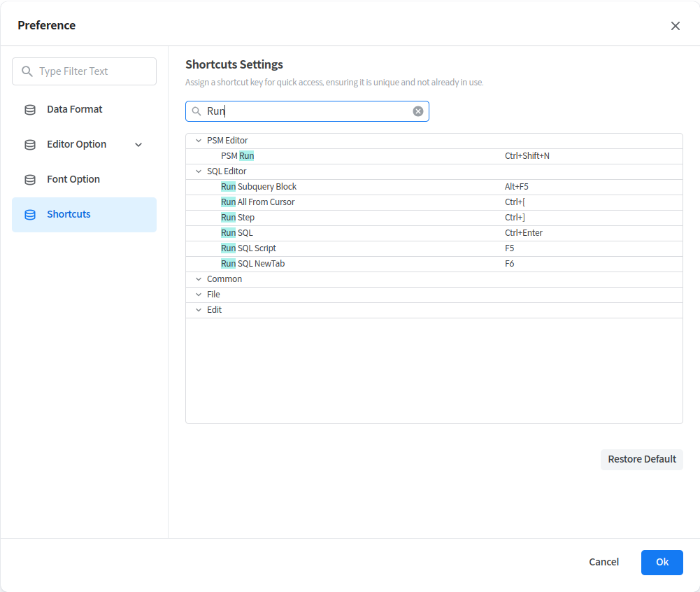
Task: Close the Preference dialog with X
Action: (675, 26)
